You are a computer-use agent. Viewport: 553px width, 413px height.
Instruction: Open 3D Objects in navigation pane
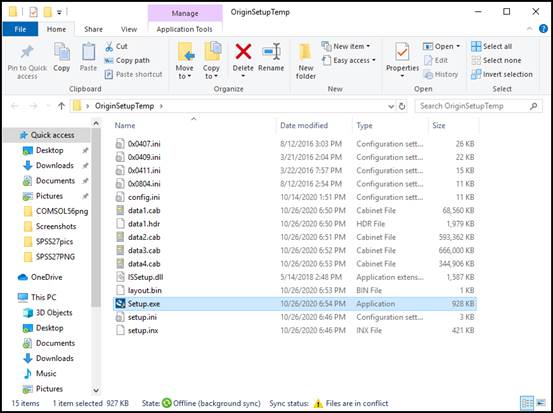click(54, 313)
